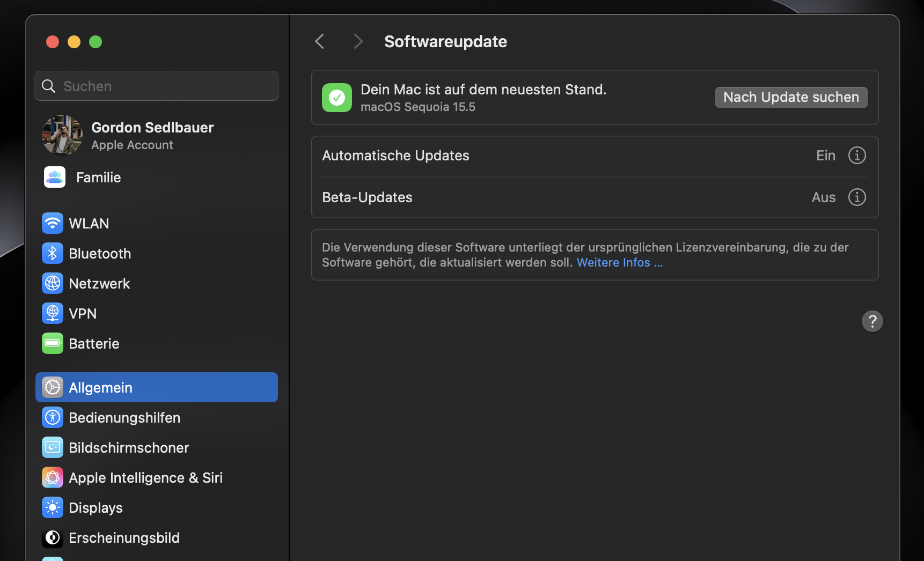
Task: Click the VPN sidebar icon
Action: point(52,313)
